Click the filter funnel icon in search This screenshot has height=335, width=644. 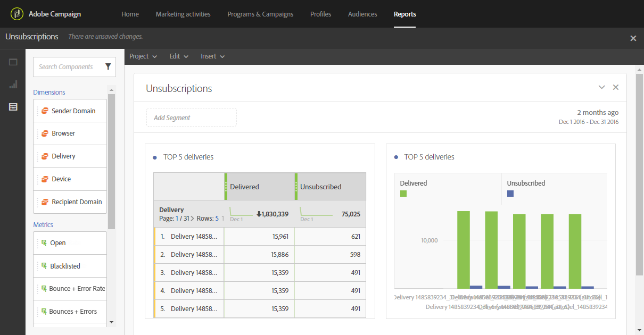click(x=108, y=67)
